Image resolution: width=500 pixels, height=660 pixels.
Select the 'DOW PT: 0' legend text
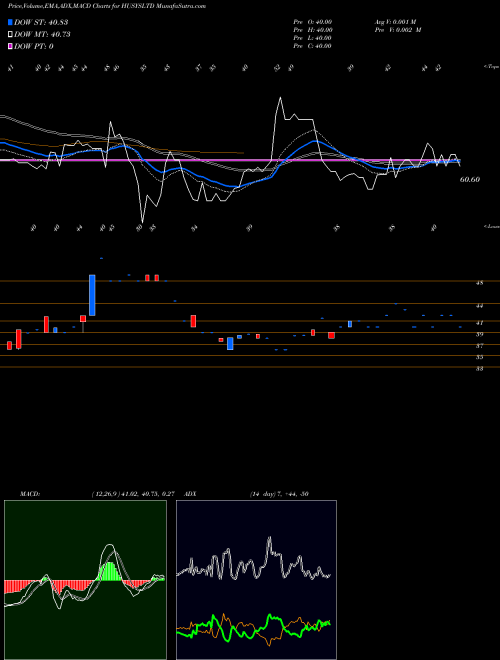click(x=34, y=46)
